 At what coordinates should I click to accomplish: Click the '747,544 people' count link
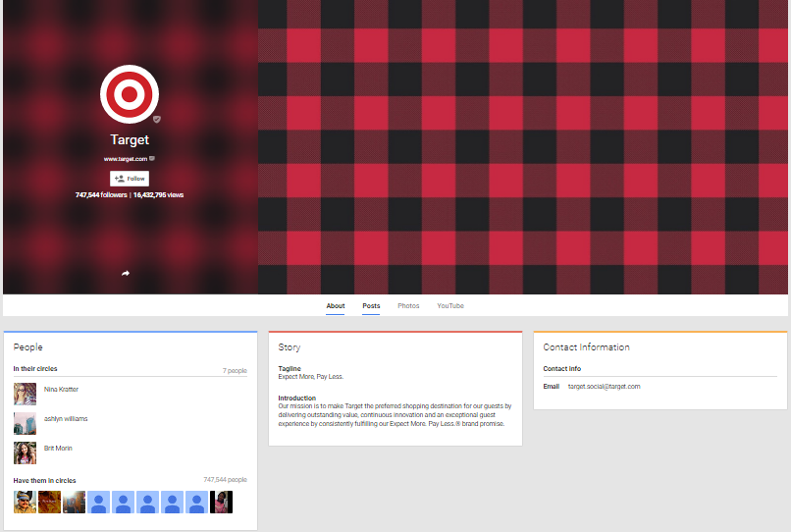pos(225,480)
